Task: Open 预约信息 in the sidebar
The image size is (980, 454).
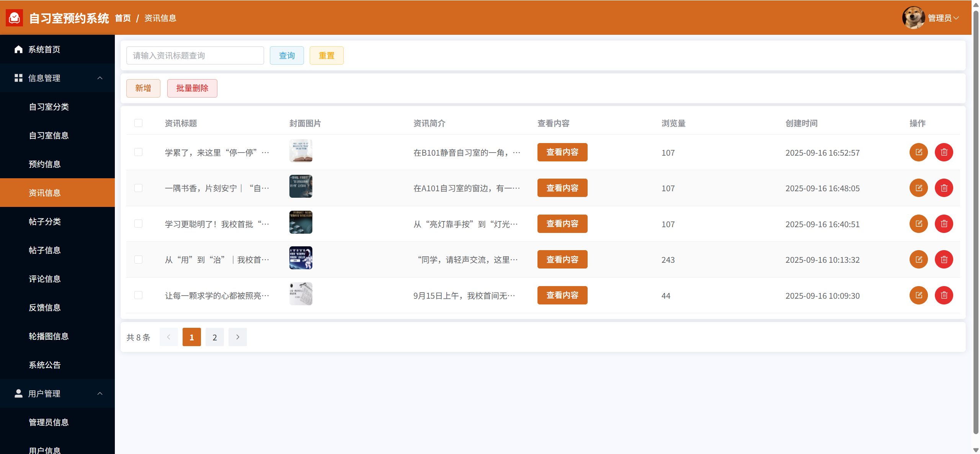Action: coord(45,164)
